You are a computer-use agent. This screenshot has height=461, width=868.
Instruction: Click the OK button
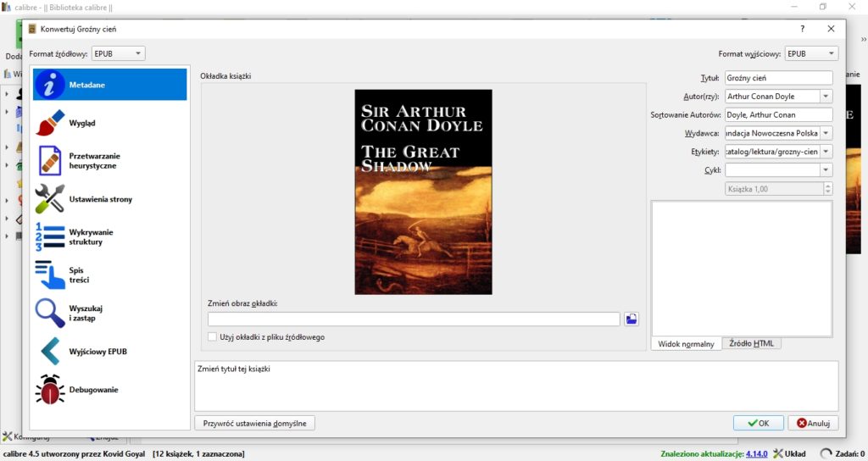point(759,423)
